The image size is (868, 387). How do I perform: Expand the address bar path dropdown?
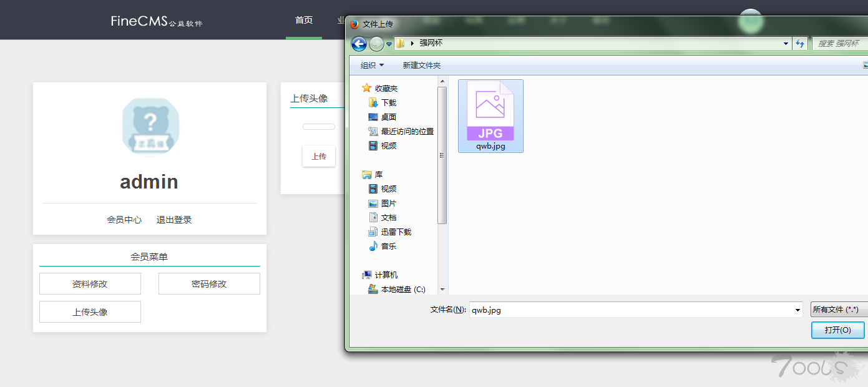(x=786, y=44)
